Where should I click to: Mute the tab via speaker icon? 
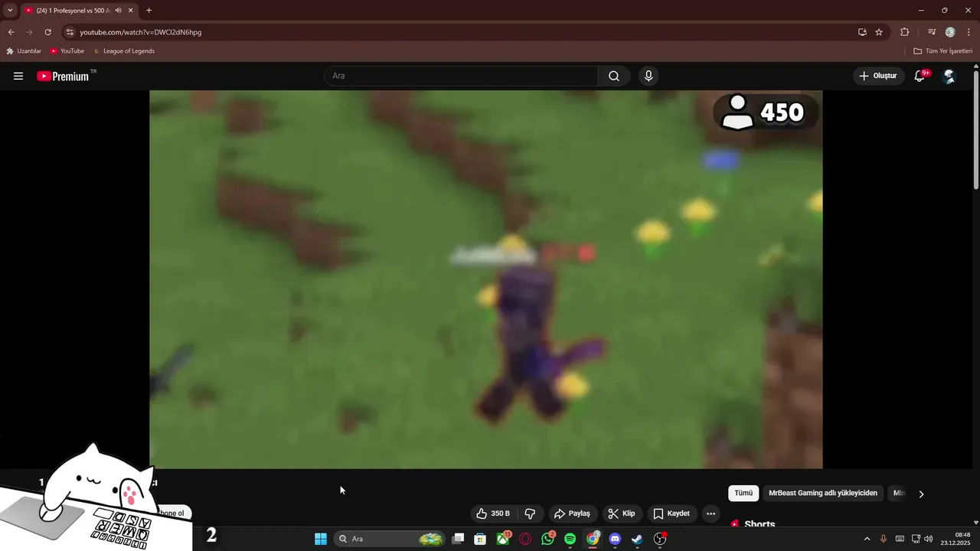pos(118,11)
